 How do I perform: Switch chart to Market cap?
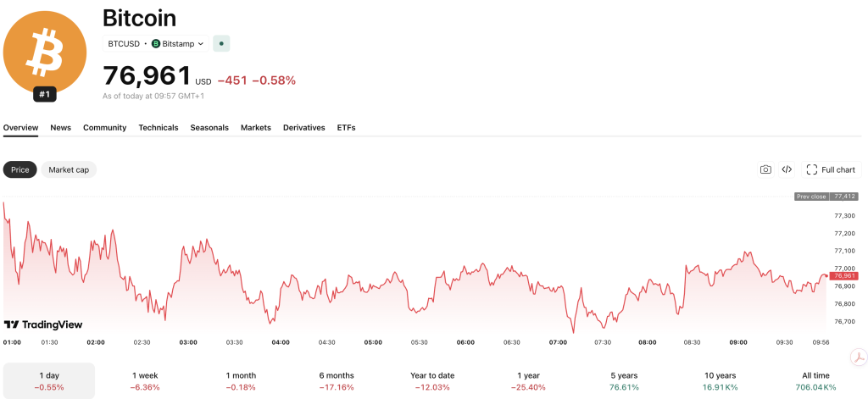69,170
